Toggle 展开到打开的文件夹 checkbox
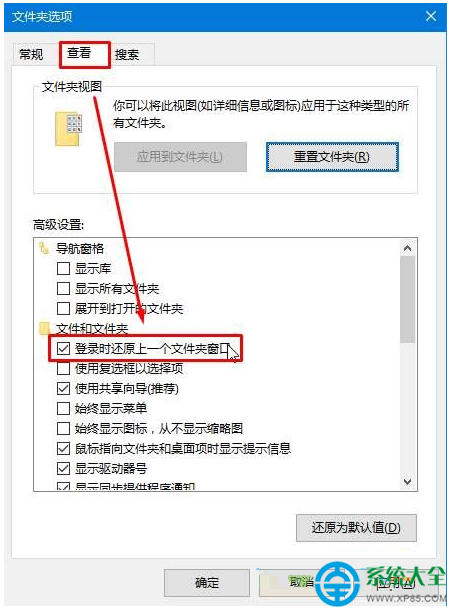 point(63,308)
